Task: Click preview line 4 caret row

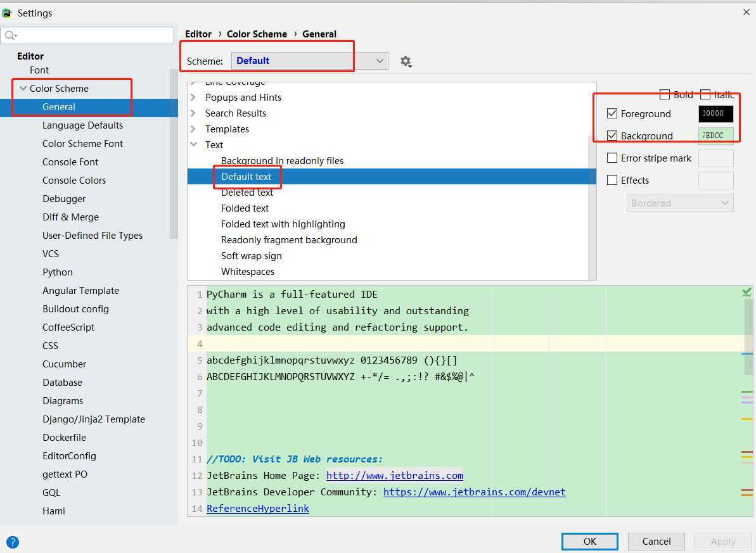Action: (x=470, y=344)
